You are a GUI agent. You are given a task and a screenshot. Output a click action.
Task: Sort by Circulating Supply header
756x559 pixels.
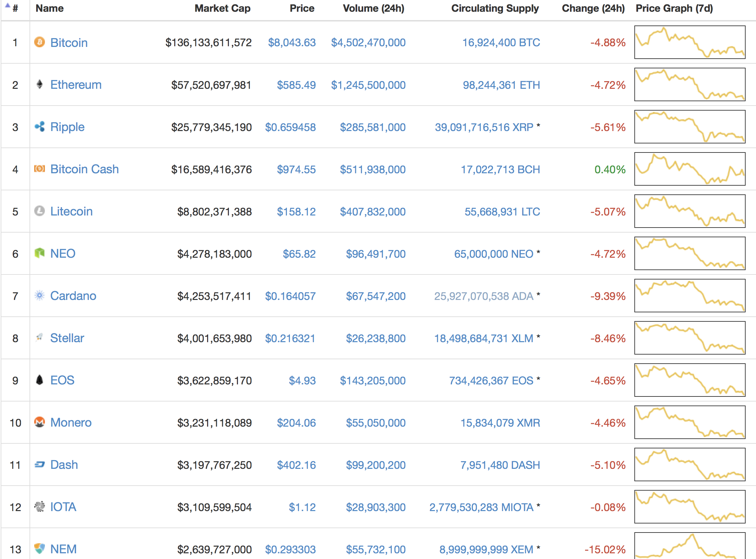[495, 8]
